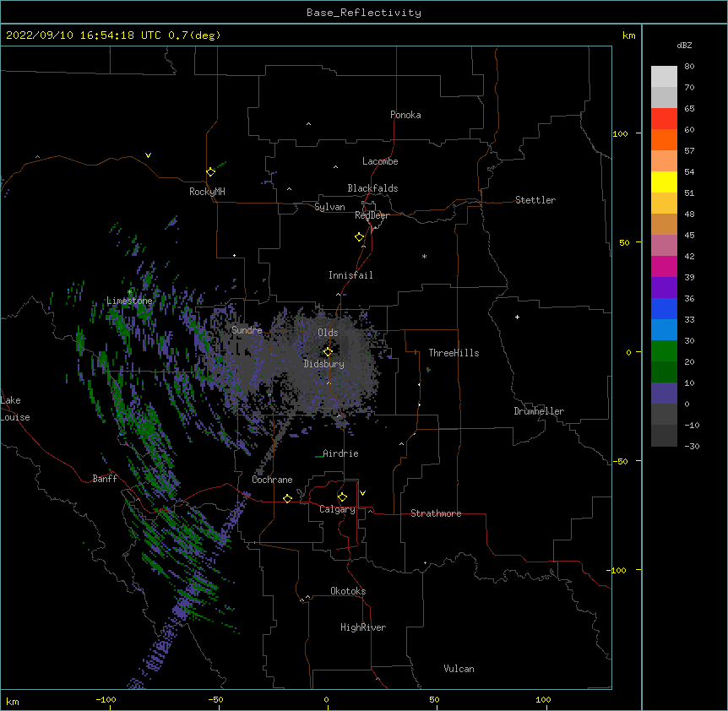Click the Innisfail label

point(350,275)
